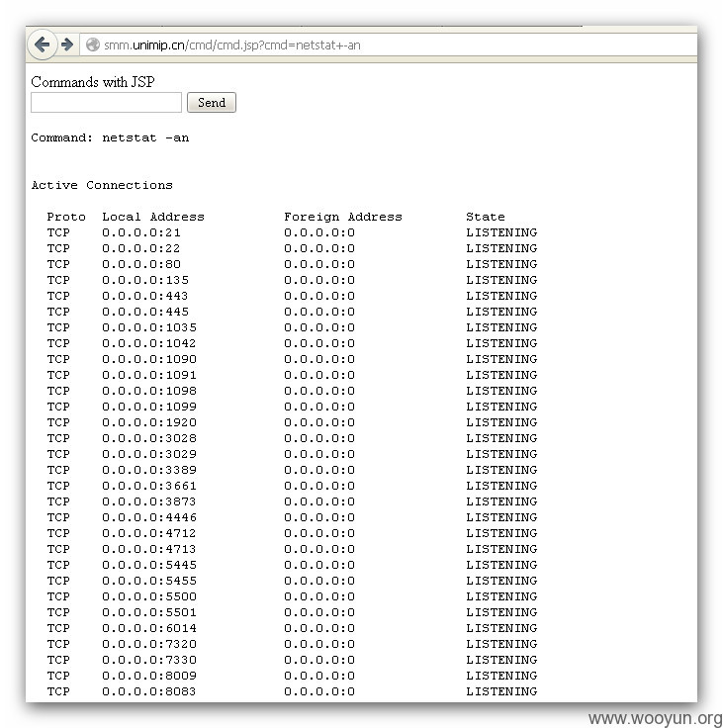Click foreign address in port 80 row
This screenshot has height=728, width=723.
pos(319,264)
